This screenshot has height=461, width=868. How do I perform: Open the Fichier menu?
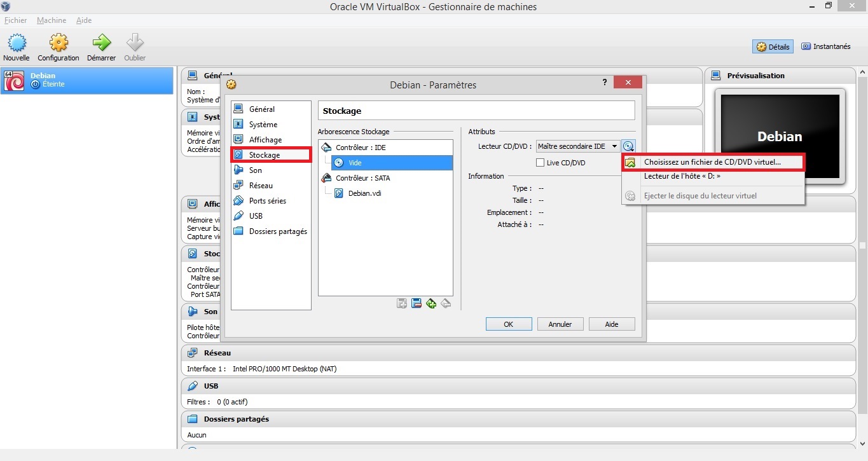point(16,20)
